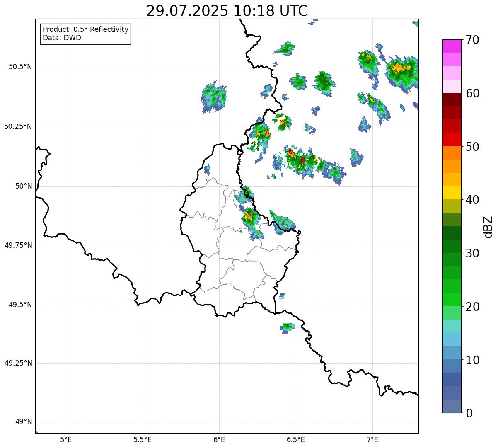Click the '50°N' latitude label
498x448 pixels.
coord(23,186)
